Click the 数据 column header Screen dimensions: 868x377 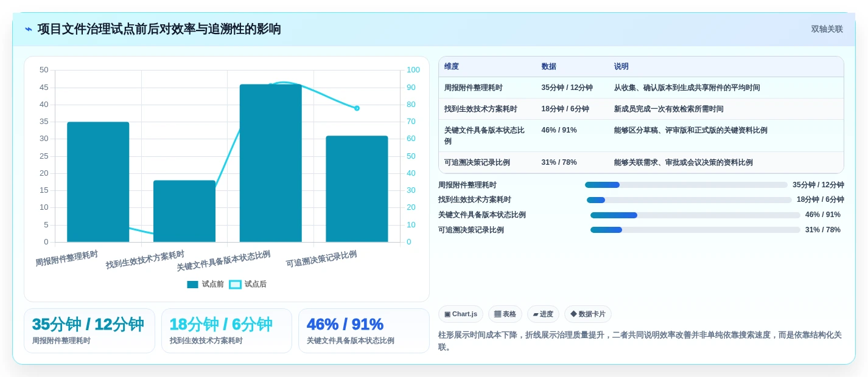click(x=549, y=66)
